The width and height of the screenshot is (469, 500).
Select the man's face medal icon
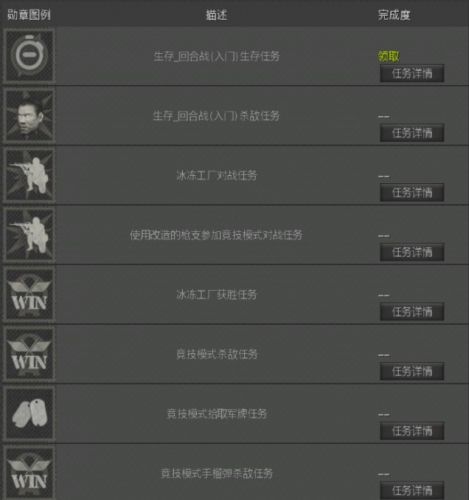[x=29, y=115]
